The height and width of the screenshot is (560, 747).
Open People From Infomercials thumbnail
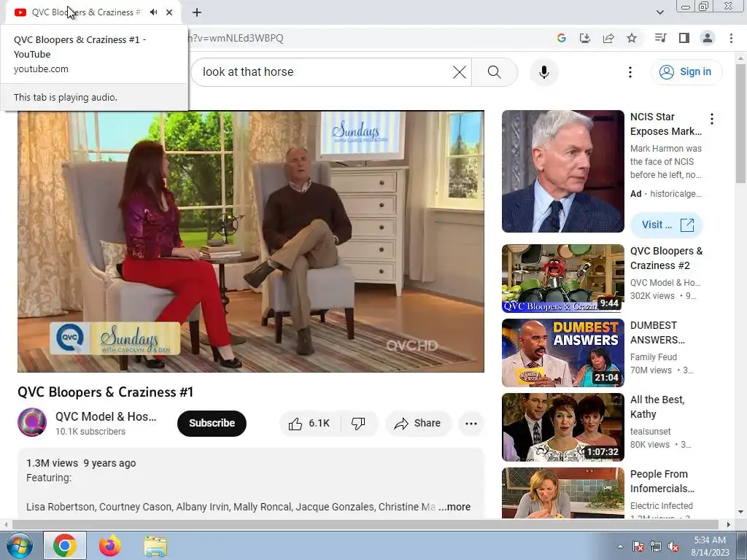(x=562, y=493)
